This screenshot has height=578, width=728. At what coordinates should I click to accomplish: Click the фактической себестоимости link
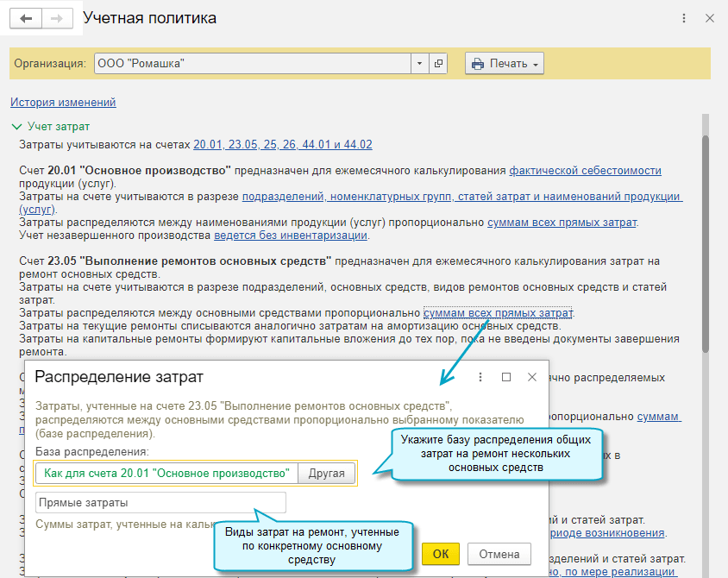(x=585, y=170)
